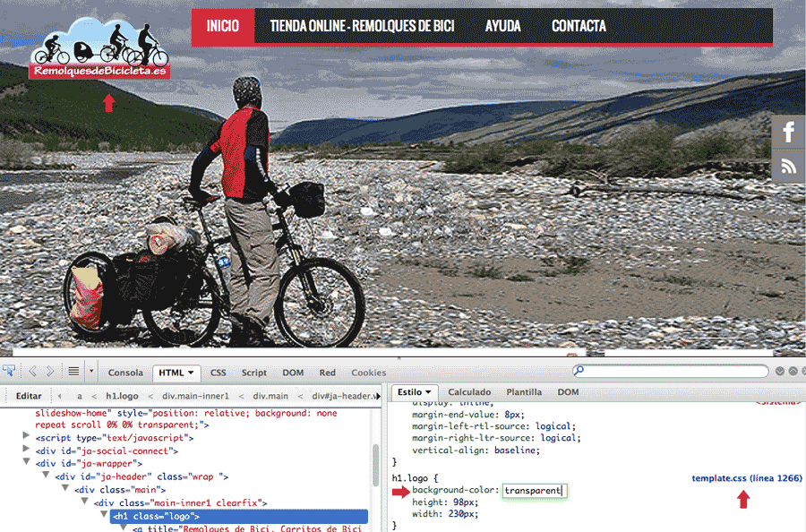
Task: Expand the script type text/javascript node
Action: (26, 436)
